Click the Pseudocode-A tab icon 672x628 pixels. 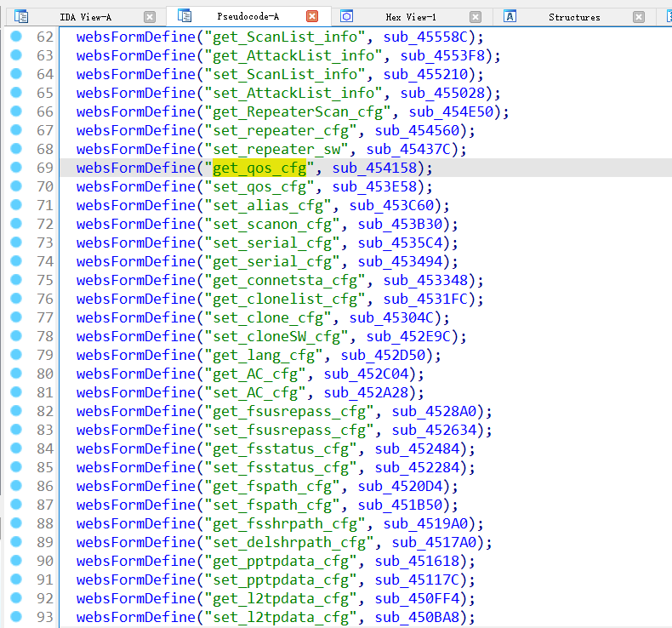(x=182, y=16)
